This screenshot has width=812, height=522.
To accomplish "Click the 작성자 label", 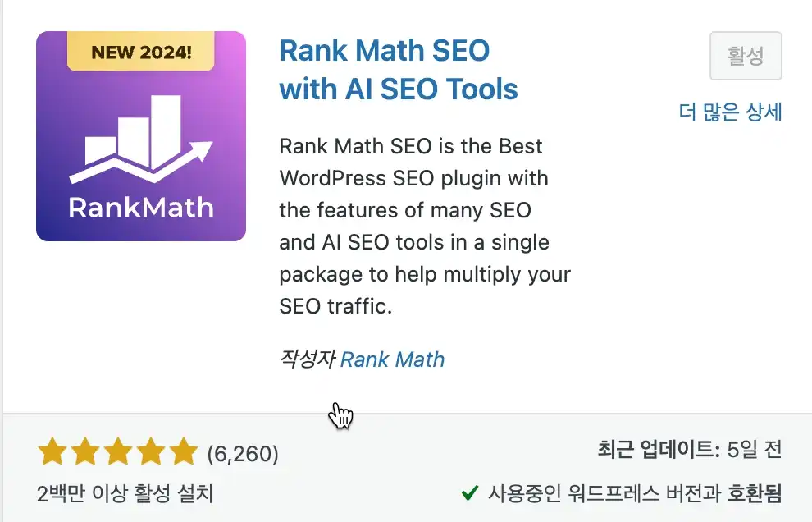I will (307, 359).
